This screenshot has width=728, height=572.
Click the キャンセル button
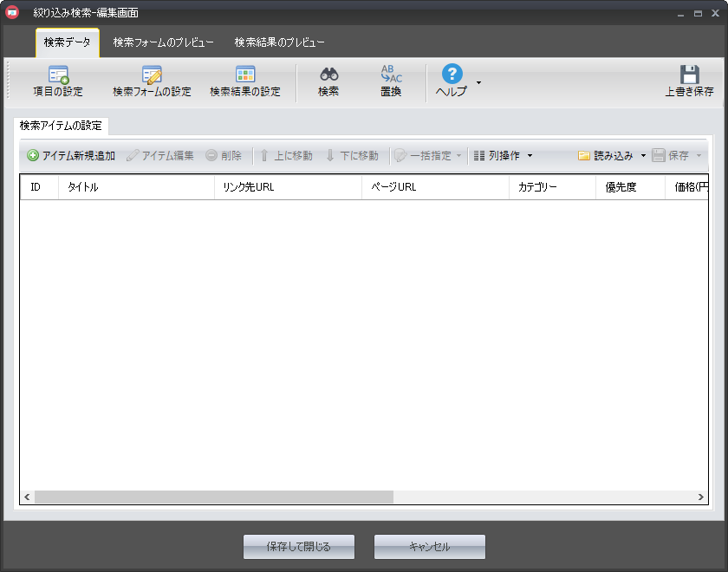click(429, 547)
